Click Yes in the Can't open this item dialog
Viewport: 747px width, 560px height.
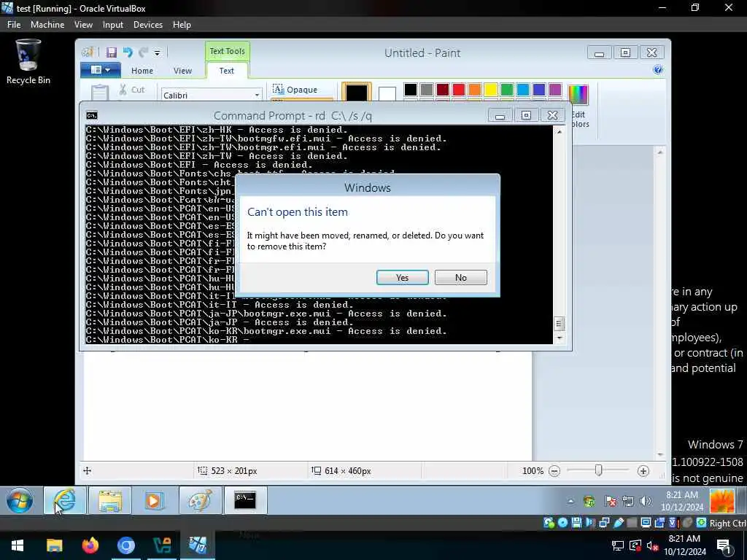[x=402, y=278]
